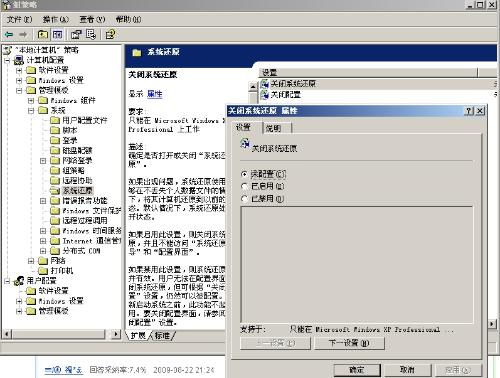The width and height of the screenshot is (500, 378).
Task: Toggle the show/hide console tree toolbar icon
Action: tap(57, 34)
